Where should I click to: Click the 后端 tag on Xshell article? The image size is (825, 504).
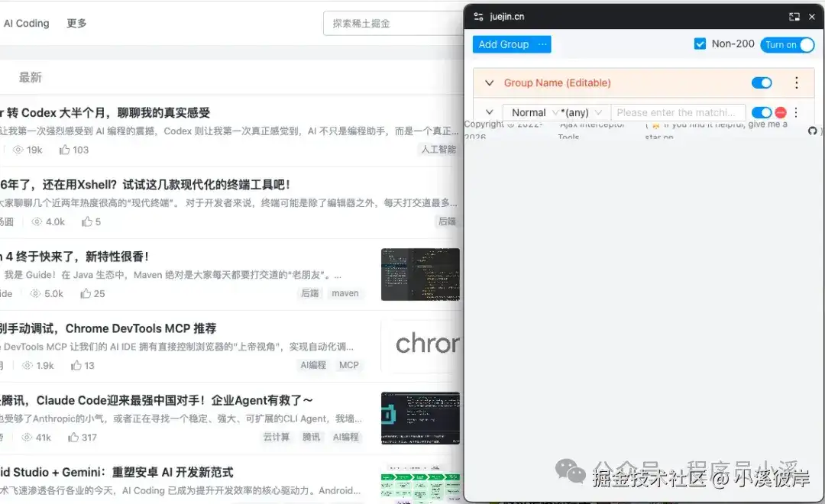447,221
